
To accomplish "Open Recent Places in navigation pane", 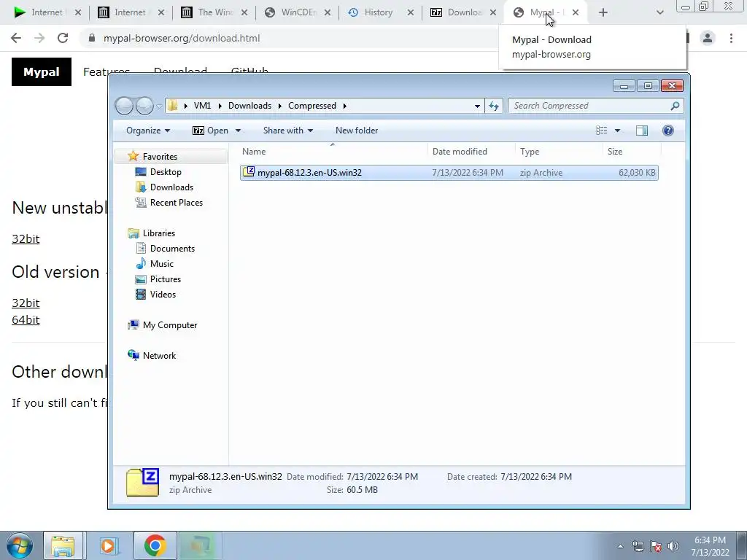I will pos(177,203).
